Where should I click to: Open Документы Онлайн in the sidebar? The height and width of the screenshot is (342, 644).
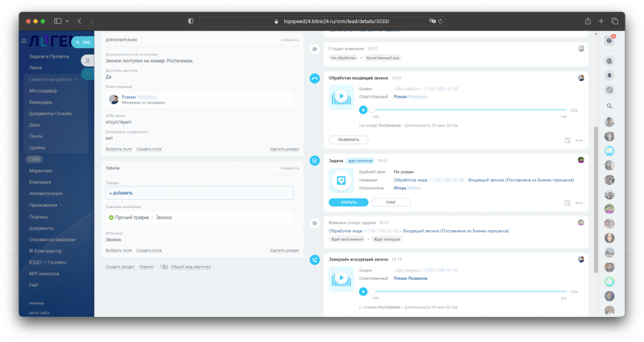50,114
